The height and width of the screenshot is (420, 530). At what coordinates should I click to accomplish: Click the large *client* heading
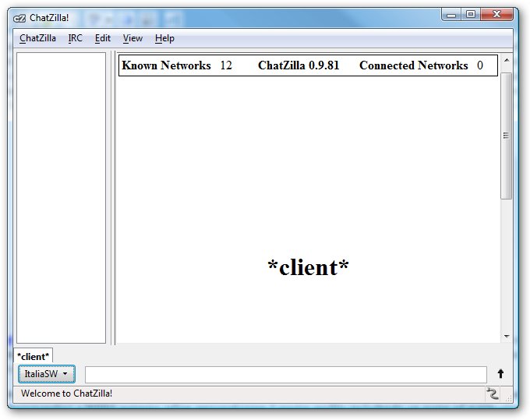(x=308, y=267)
